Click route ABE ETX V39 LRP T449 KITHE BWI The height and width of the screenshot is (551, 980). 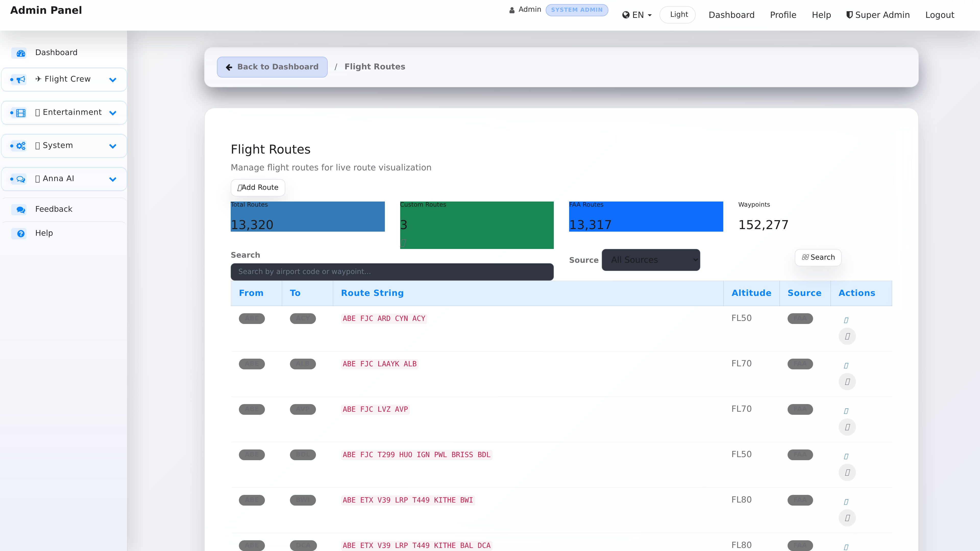[408, 500]
